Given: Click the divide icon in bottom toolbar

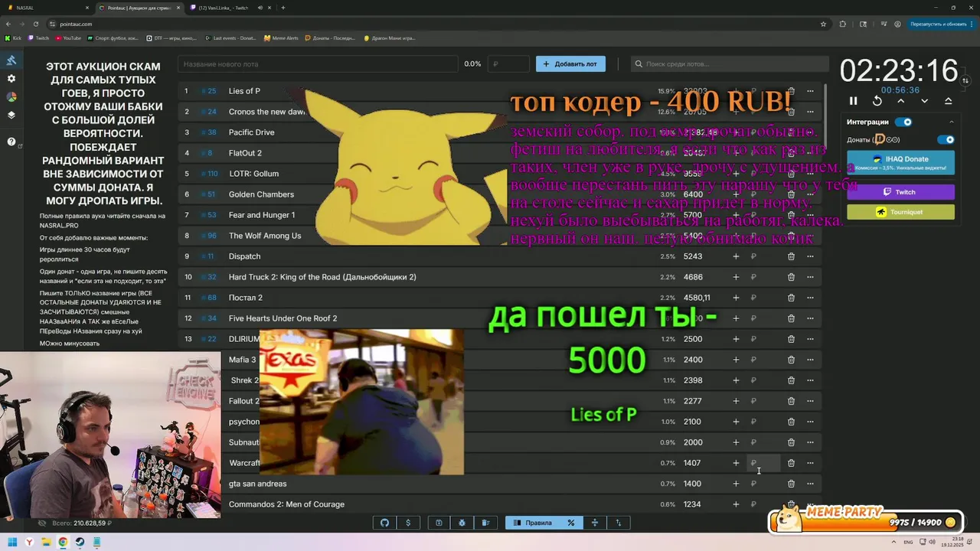Looking at the screenshot, I should click(x=594, y=523).
